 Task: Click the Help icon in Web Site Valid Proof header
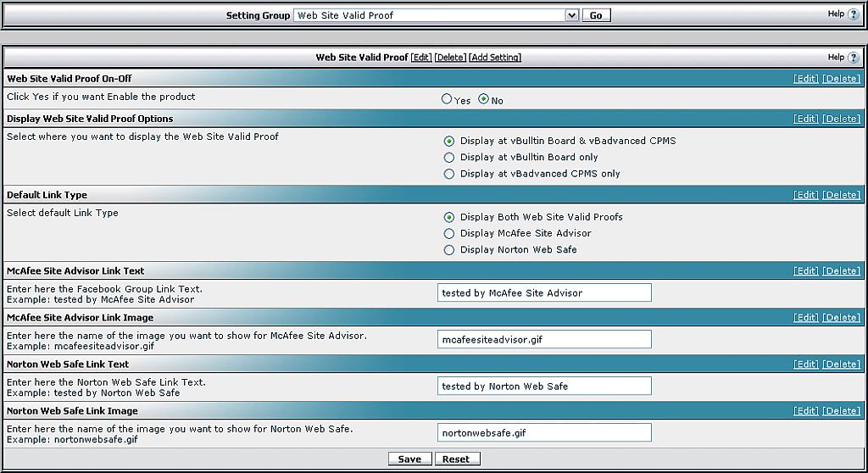coord(853,58)
